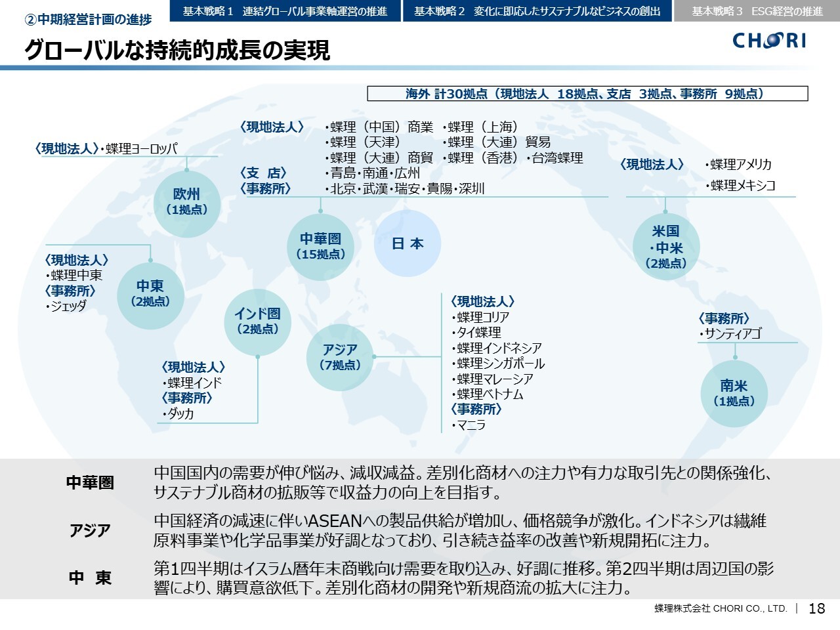This screenshot has height=630, width=840.
Task: Select the 欧州 (1拠点) region circle
Action: 187,202
